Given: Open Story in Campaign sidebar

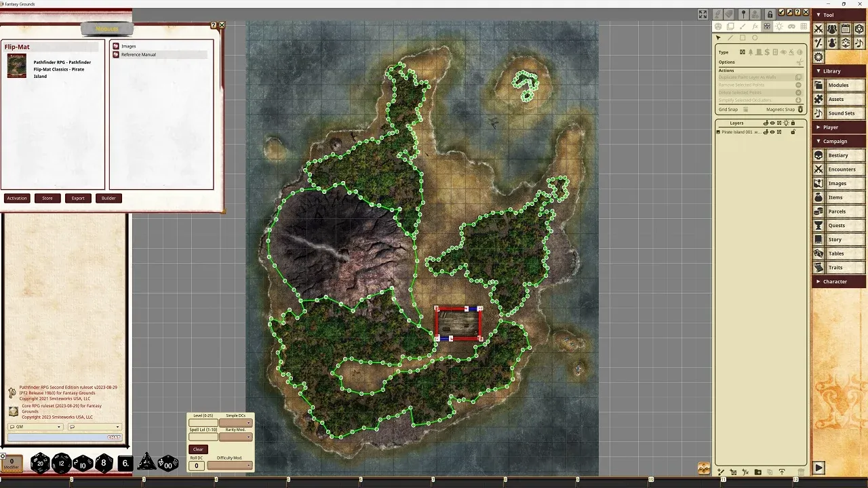Looking at the screenshot, I should coord(838,239).
